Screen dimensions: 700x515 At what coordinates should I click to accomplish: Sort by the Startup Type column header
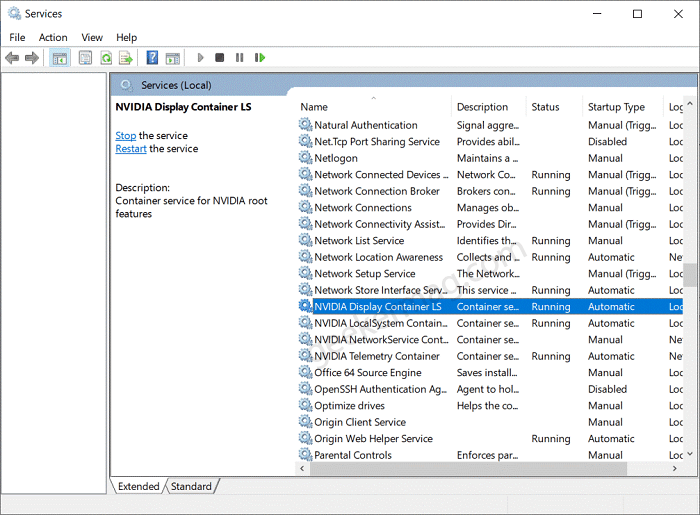(623, 107)
